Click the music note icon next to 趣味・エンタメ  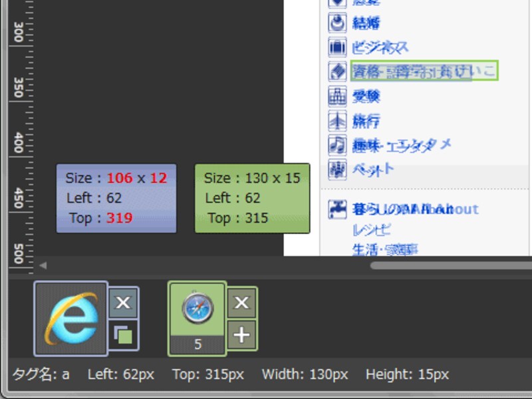pos(337,145)
